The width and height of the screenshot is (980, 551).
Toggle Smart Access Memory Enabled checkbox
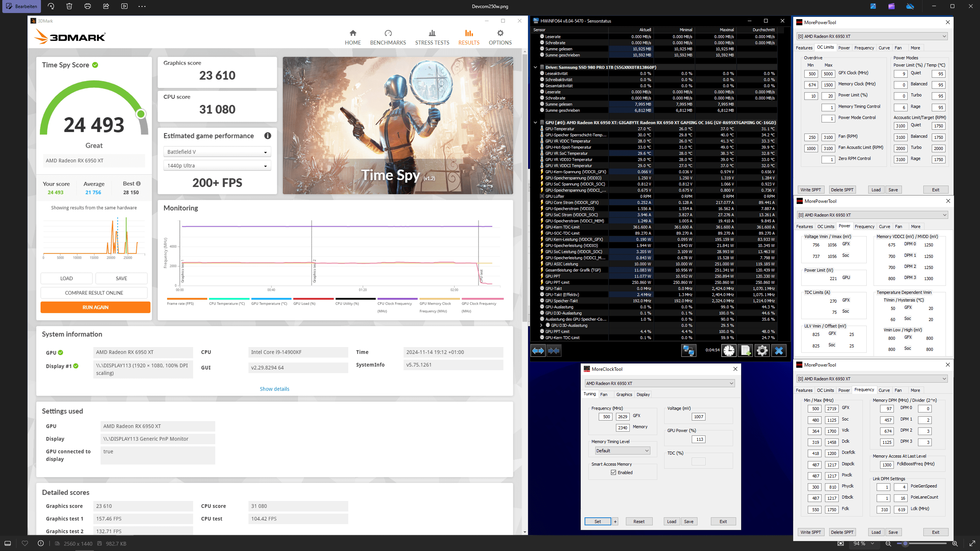point(614,473)
